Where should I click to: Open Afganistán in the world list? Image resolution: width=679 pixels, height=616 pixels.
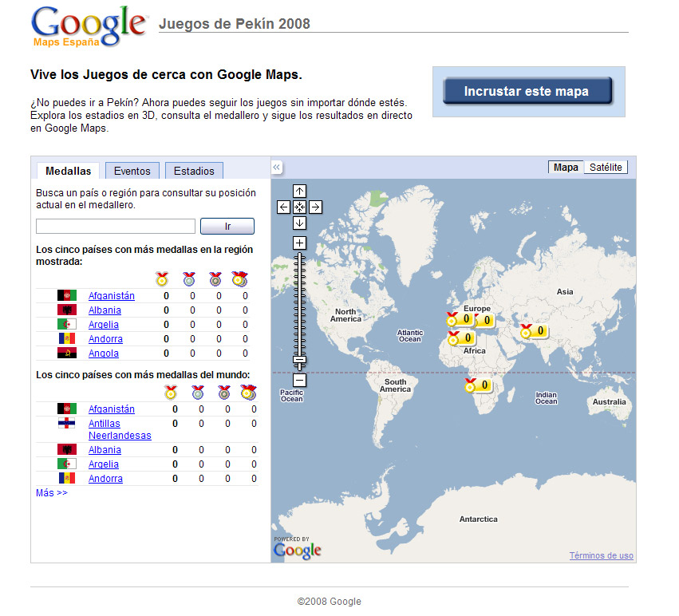click(111, 409)
